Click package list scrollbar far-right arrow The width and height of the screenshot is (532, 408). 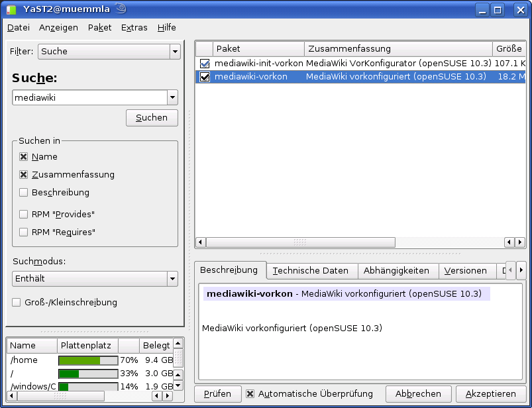click(x=520, y=242)
